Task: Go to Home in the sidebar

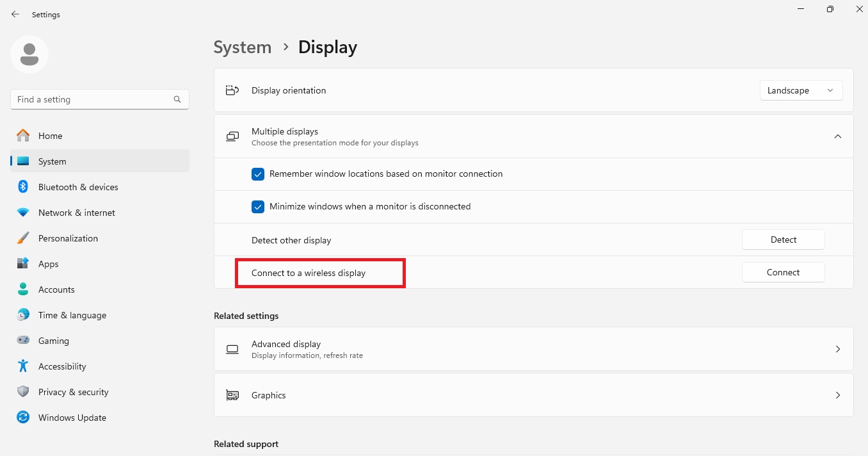Action: click(x=100, y=136)
